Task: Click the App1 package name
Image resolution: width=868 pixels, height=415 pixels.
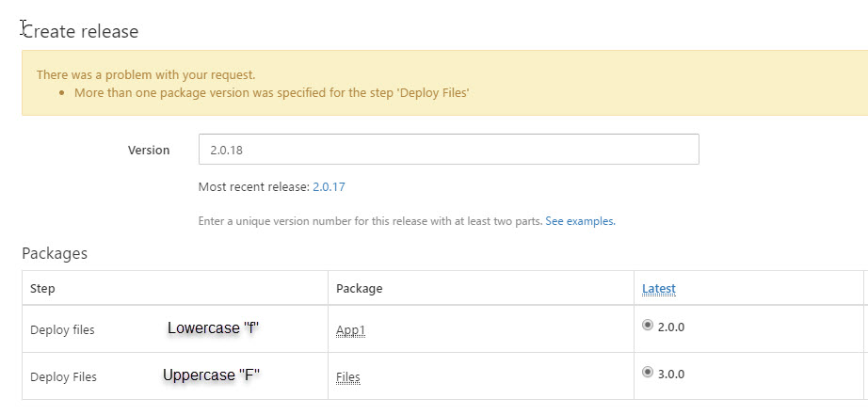Action: (350, 330)
